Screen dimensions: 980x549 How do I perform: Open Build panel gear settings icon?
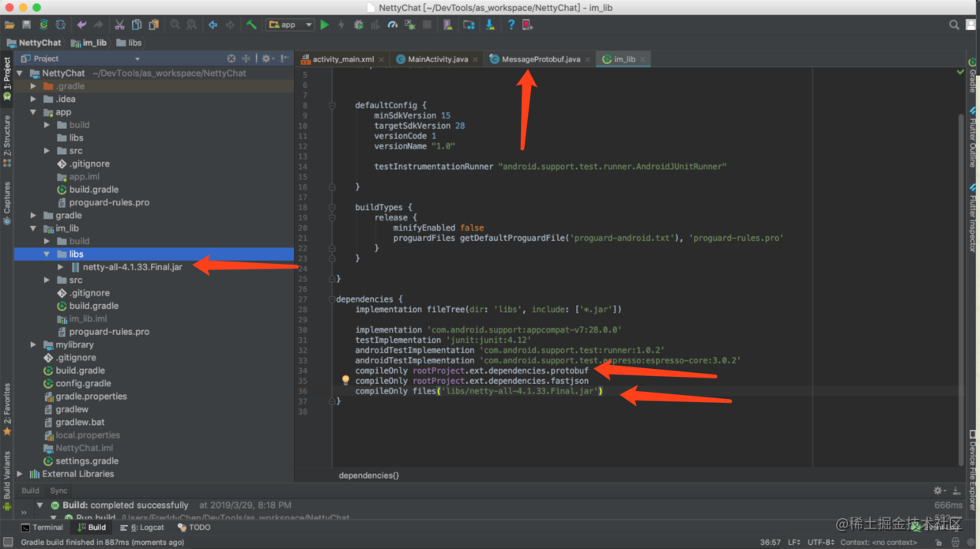[939, 491]
